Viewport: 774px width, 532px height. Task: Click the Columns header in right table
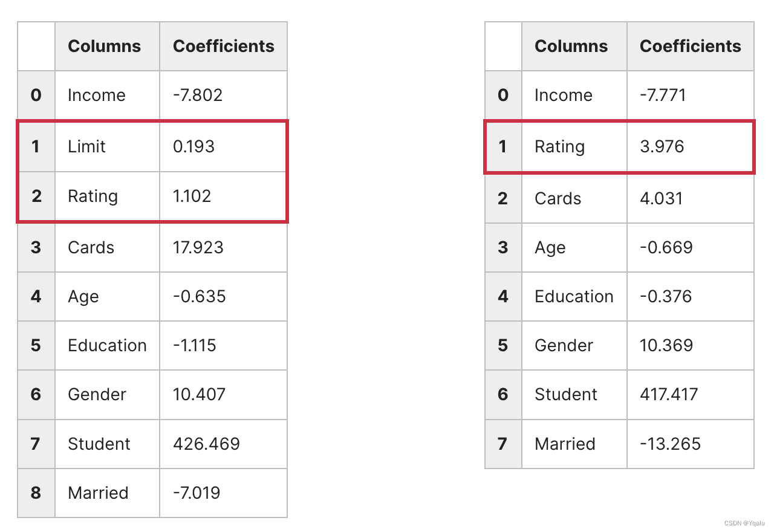571,47
